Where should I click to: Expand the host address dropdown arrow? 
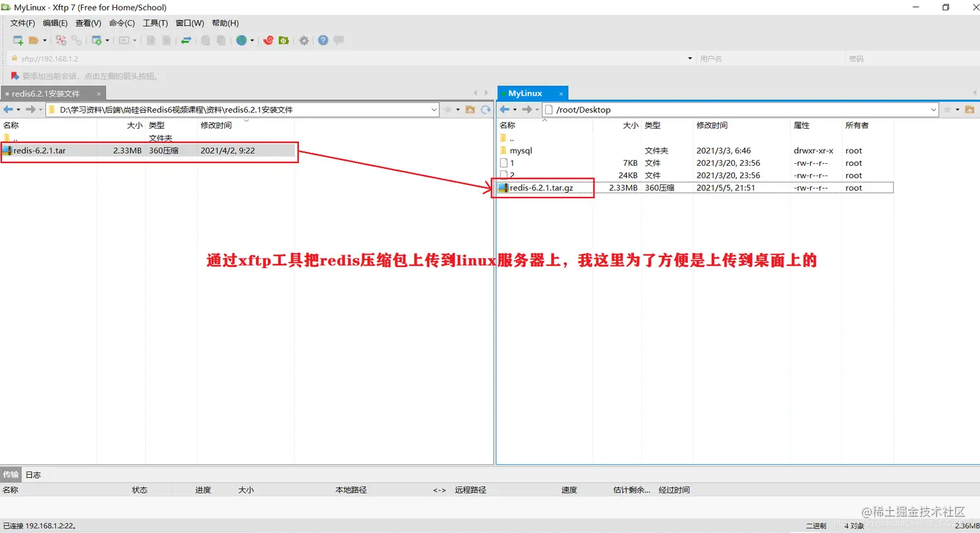click(690, 58)
